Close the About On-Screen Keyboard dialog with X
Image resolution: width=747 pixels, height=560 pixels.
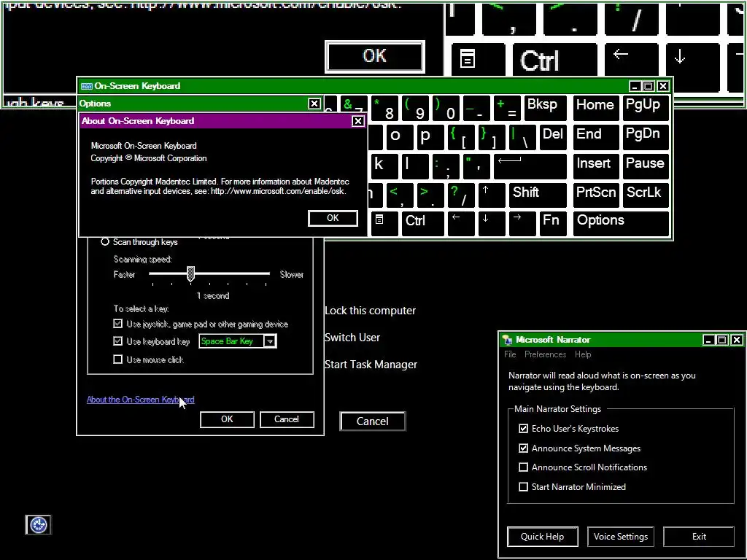click(357, 121)
